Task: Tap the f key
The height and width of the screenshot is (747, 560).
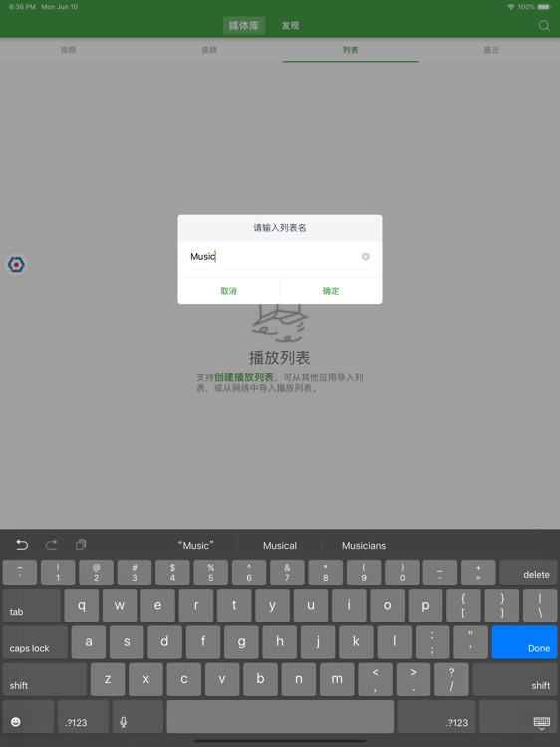Action: 203,642
